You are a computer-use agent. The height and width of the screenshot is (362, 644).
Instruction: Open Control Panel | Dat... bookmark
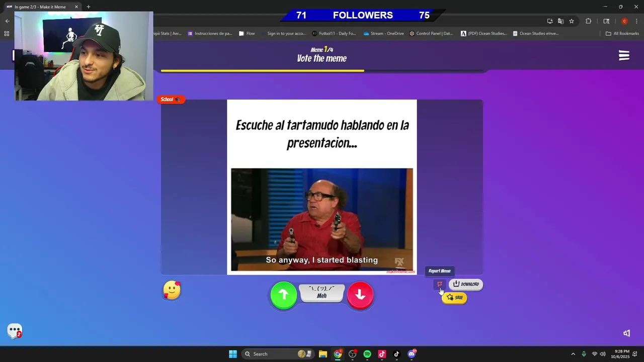(431, 34)
